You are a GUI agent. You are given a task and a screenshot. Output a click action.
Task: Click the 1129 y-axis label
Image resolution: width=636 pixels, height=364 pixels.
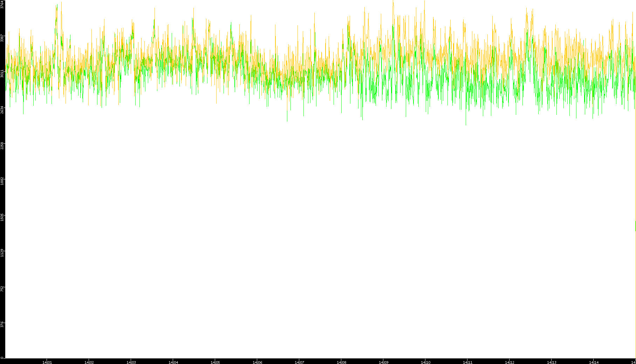2,253
